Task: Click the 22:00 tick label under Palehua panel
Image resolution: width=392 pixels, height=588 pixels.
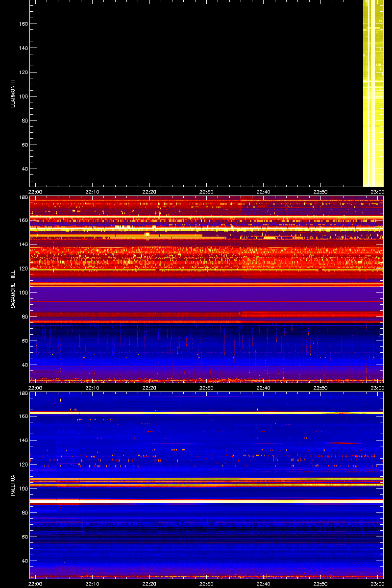Action: [35, 584]
